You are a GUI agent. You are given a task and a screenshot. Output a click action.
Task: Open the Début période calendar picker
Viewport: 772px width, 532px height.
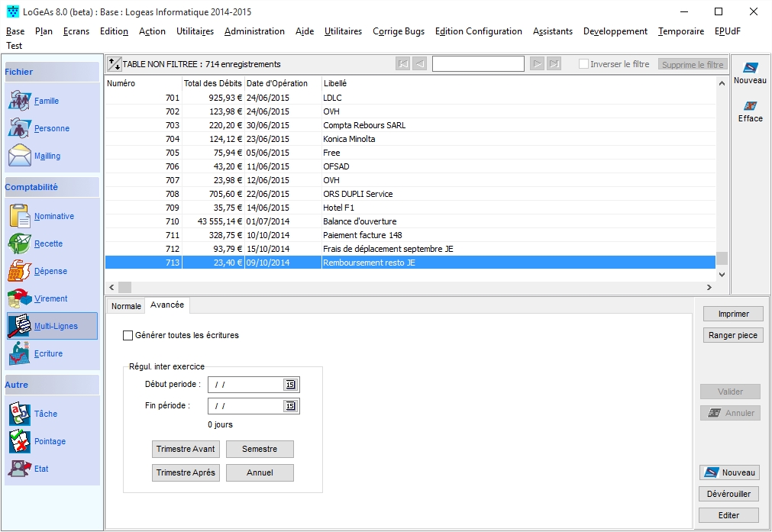pyautogui.click(x=290, y=385)
